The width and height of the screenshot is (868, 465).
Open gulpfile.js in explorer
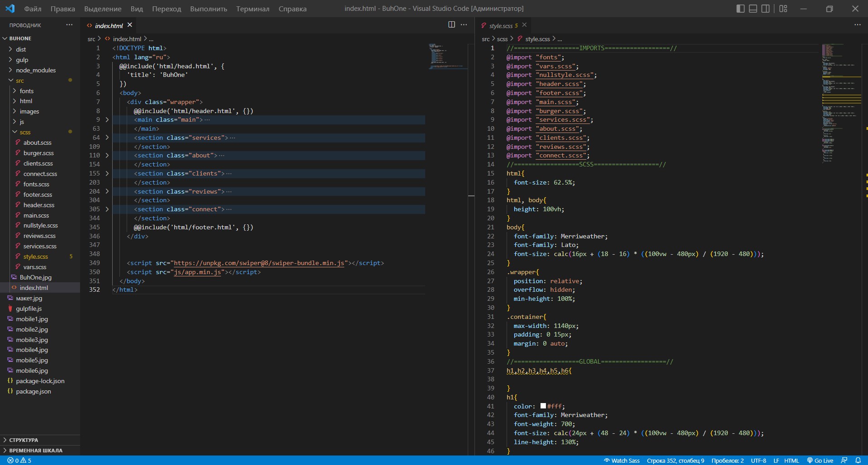(x=40, y=308)
